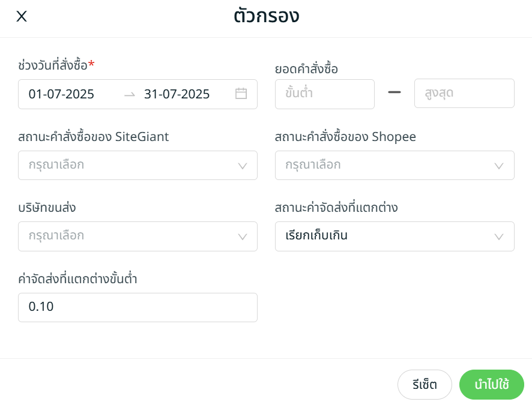
Task: Expand the สถานะคำสั่งซื้อของ Shopee dropdown
Action: coord(387,165)
